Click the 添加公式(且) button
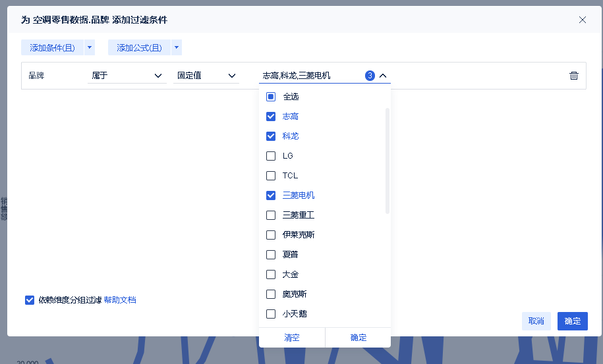 pyautogui.click(x=139, y=47)
